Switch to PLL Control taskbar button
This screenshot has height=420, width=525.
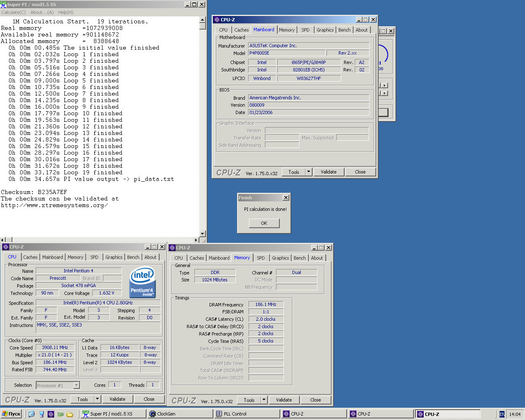[247, 414]
